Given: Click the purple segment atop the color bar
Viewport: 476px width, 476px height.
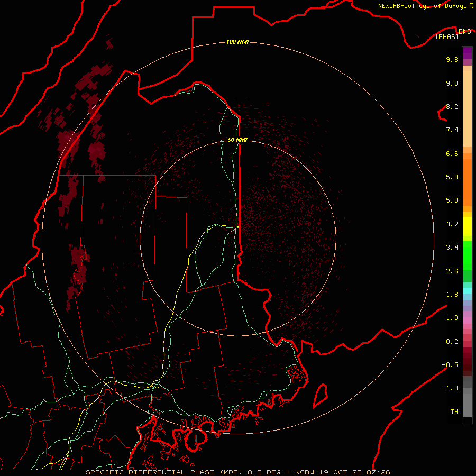Looking at the screenshot, I should pos(467,53).
